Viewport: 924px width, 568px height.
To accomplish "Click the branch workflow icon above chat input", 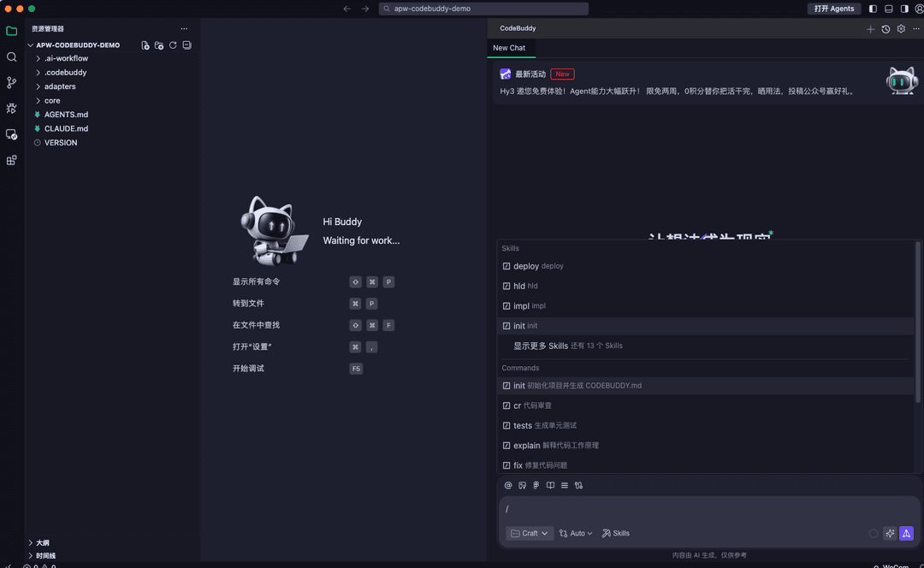I will (x=578, y=486).
